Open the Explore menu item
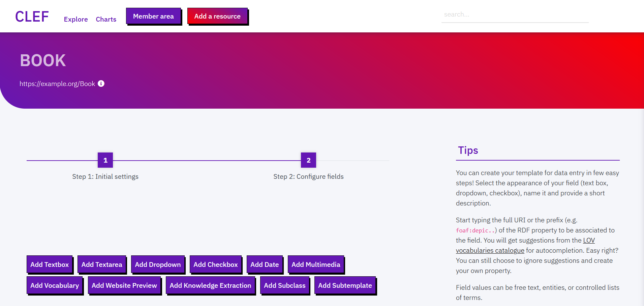This screenshot has height=306, width=644. (x=76, y=19)
